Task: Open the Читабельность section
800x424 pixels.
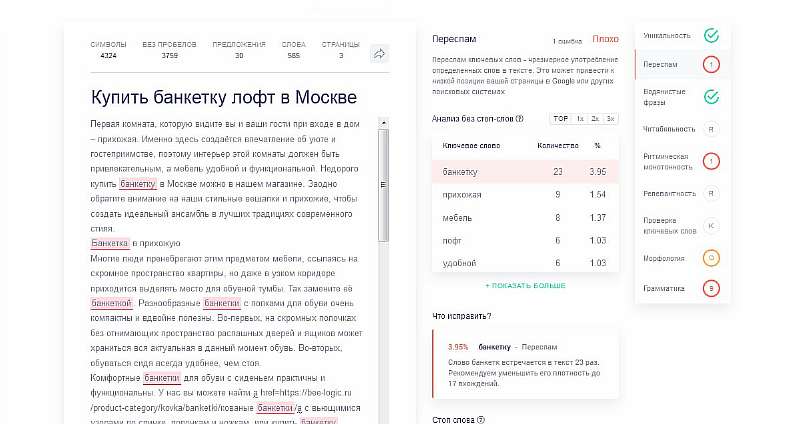Action: (x=669, y=129)
